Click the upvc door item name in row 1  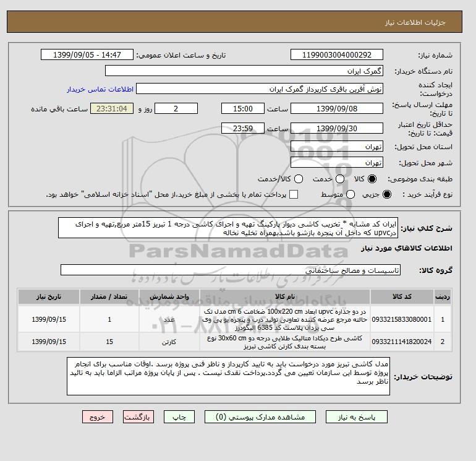[x=285, y=319]
